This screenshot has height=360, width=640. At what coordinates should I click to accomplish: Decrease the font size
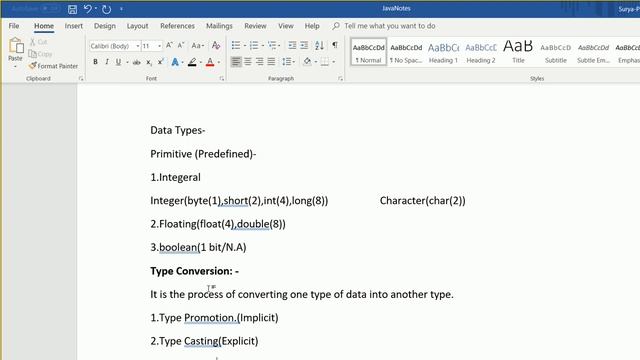tap(181, 45)
